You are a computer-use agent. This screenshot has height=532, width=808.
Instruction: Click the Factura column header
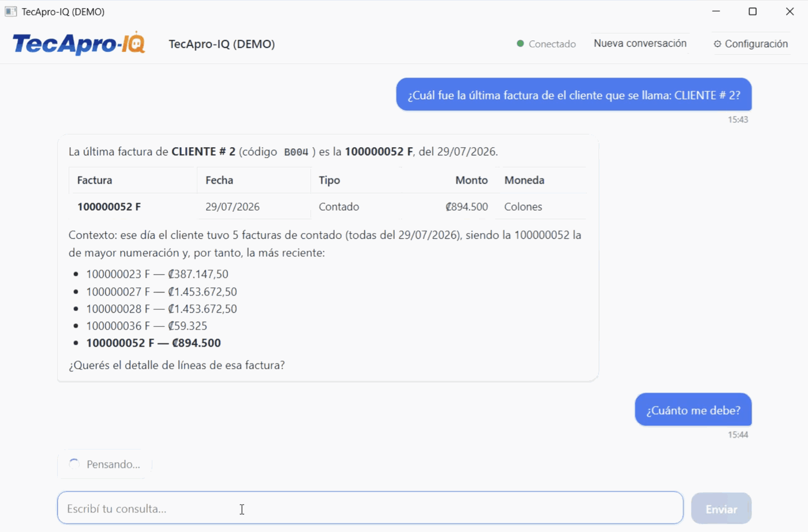[x=133, y=180]
